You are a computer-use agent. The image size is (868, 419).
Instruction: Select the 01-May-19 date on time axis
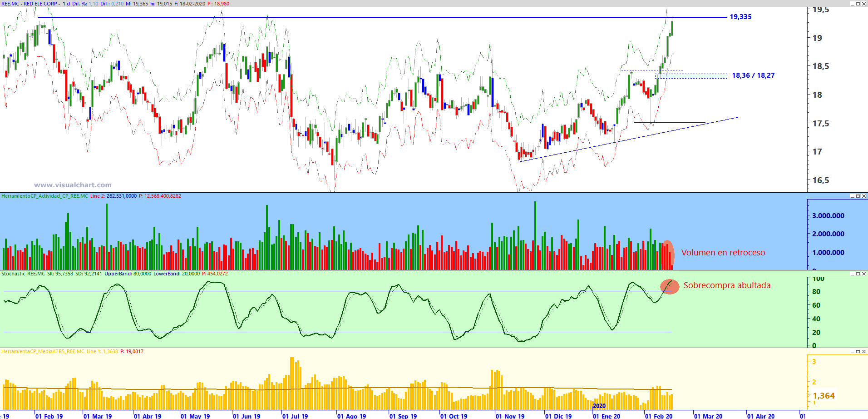195,416
